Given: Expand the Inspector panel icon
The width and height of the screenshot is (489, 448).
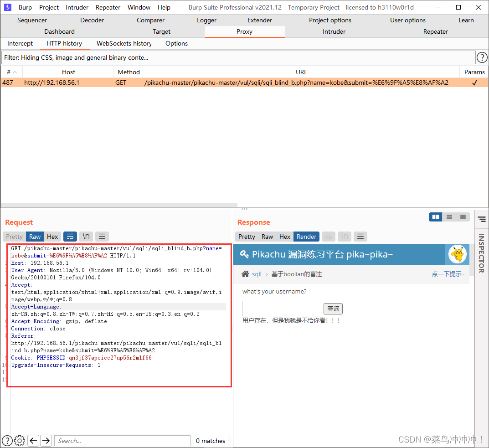Looking at the screenshot, I should (482, 219).
